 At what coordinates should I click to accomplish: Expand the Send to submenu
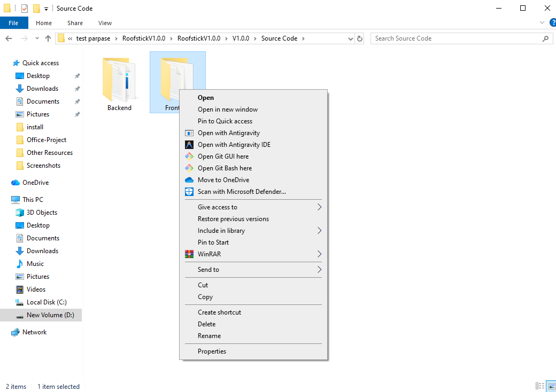pyautogui.click(x=319, y=270)
